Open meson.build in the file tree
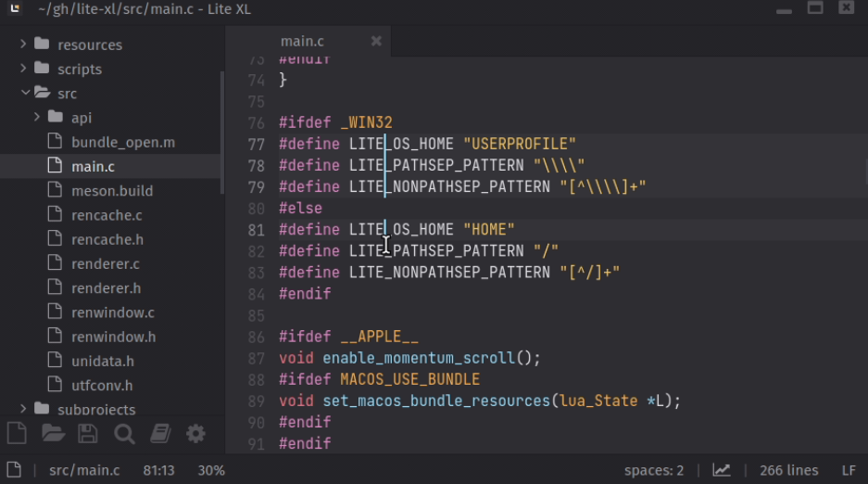This screenshot has height=484, width=868. pyautogui.click(x=112, y=190)
